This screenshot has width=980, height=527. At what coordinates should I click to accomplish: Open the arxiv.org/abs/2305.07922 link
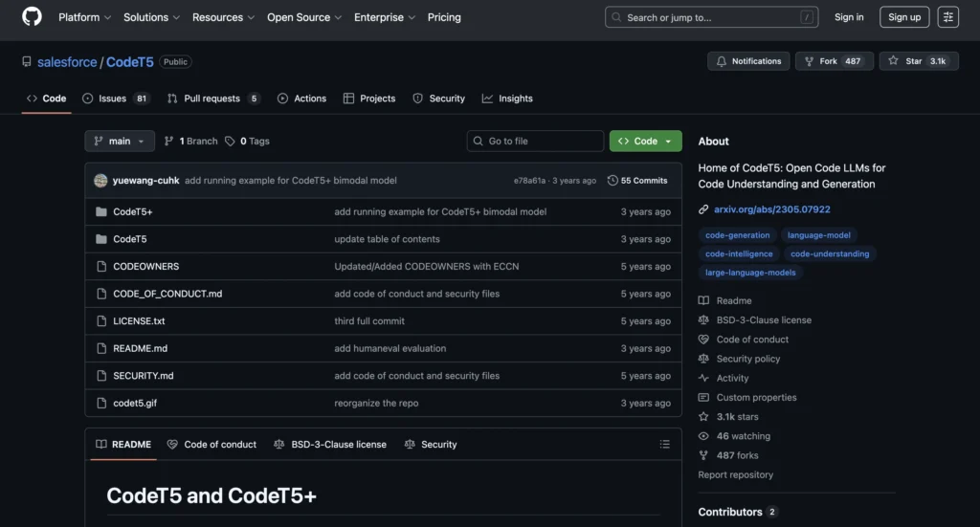point(772,209)
